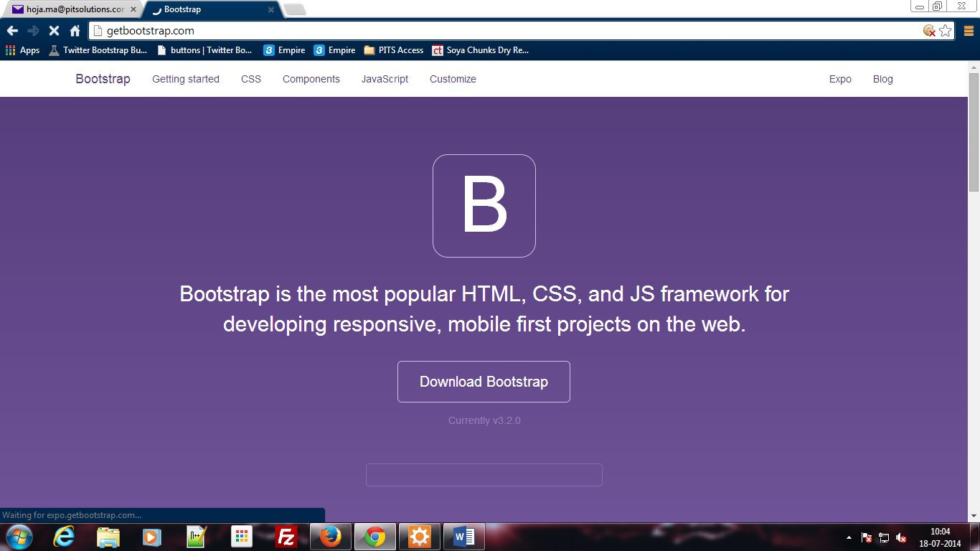This screenshot has width=980, height=551.
Task: Click the scrollbar down arrow
Action: [x=974, y=517]
